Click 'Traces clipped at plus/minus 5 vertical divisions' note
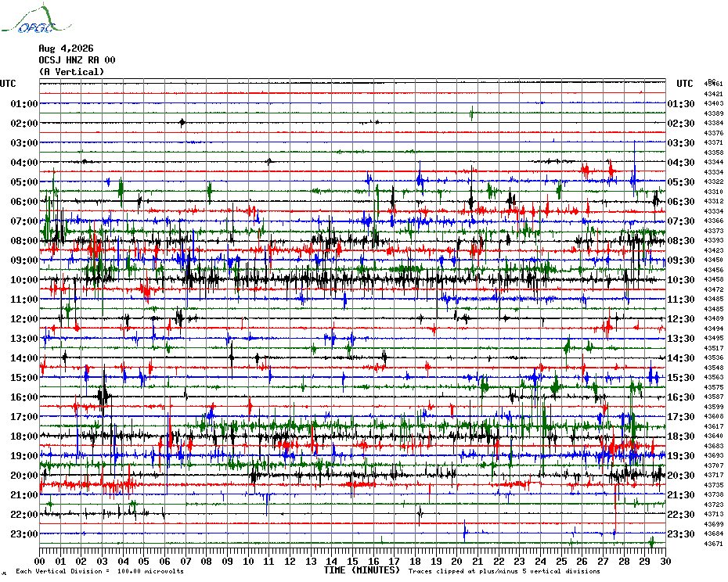 (504, 571)
